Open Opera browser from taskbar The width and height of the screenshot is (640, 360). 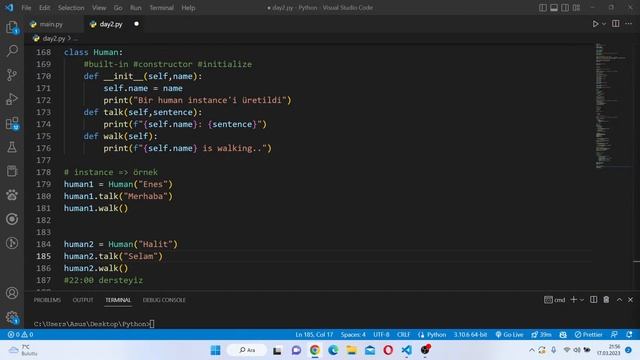pos(388,350)
